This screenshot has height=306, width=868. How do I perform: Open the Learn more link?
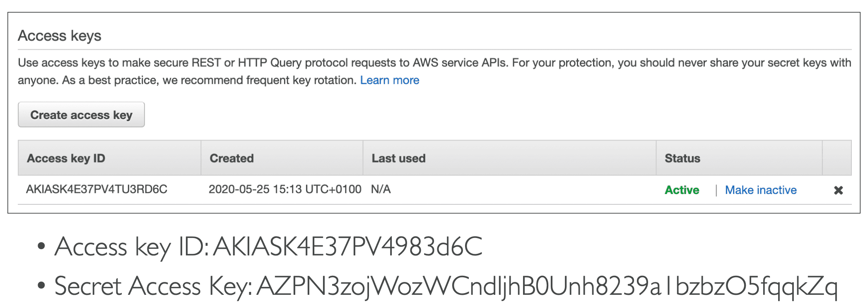coord(389,80)
